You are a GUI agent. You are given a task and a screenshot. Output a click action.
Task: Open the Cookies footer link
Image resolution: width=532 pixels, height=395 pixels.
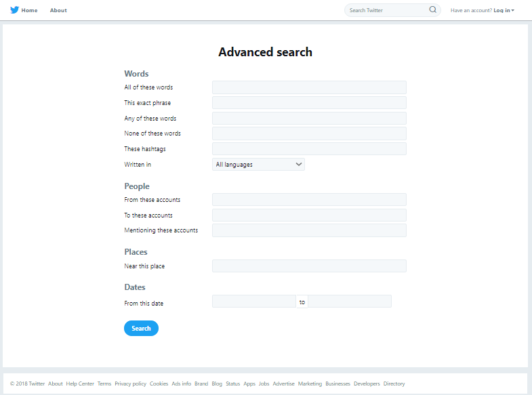pyautogui.click(x=159, y=383)
